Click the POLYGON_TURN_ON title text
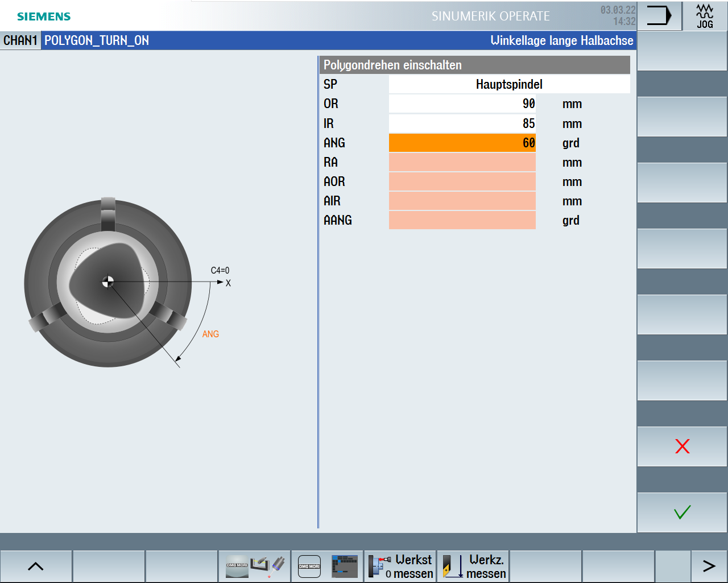Image resolution: width=728 pixels, height=583 pixels. (x=97, y=40)
